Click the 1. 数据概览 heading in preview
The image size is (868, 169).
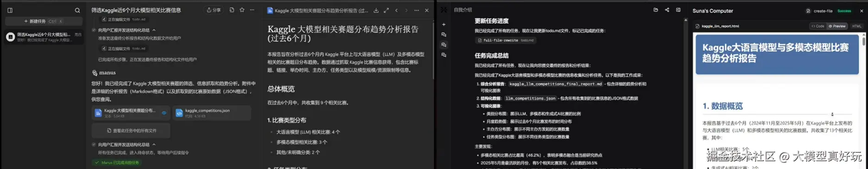click(723, 106)
